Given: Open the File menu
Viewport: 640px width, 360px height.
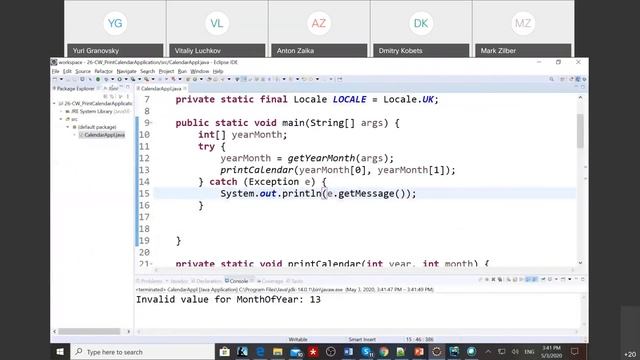Looking at the screenshot, I should tap(56, 71).
